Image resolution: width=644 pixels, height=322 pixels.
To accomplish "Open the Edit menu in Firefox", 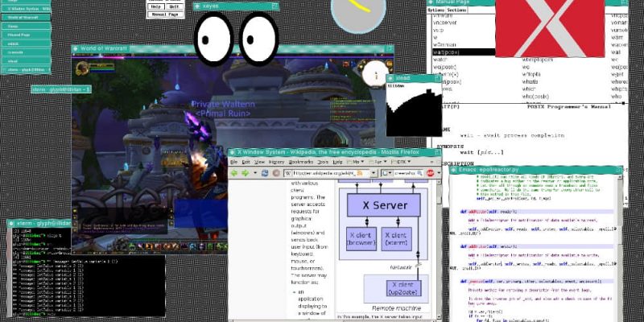I will (x=246, y=162).
